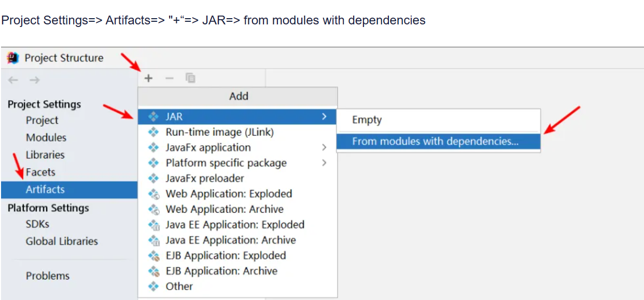Image resolution: width=644 pixels, height=300 pixels.
Task: Click the back navigation arrow
Action: coord(13,80)
